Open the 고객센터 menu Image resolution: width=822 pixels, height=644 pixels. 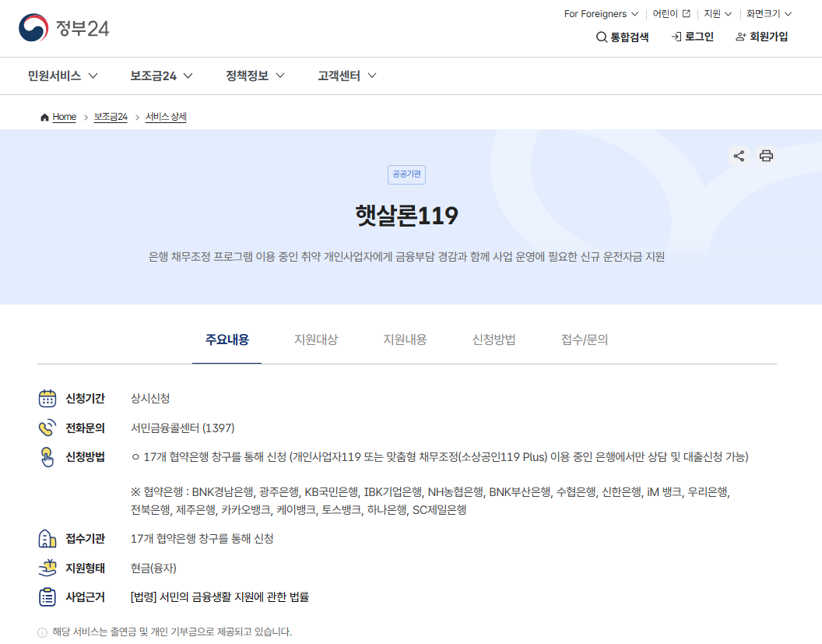[339, 76]
